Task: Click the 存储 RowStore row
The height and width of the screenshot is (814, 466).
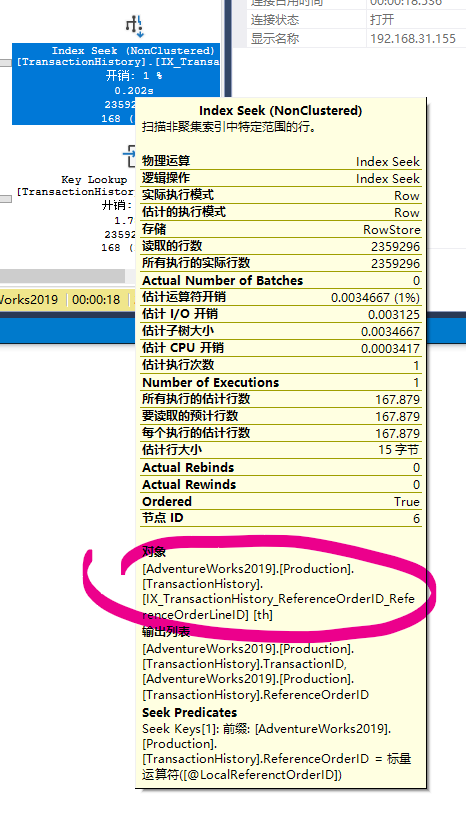Action: 281,229
